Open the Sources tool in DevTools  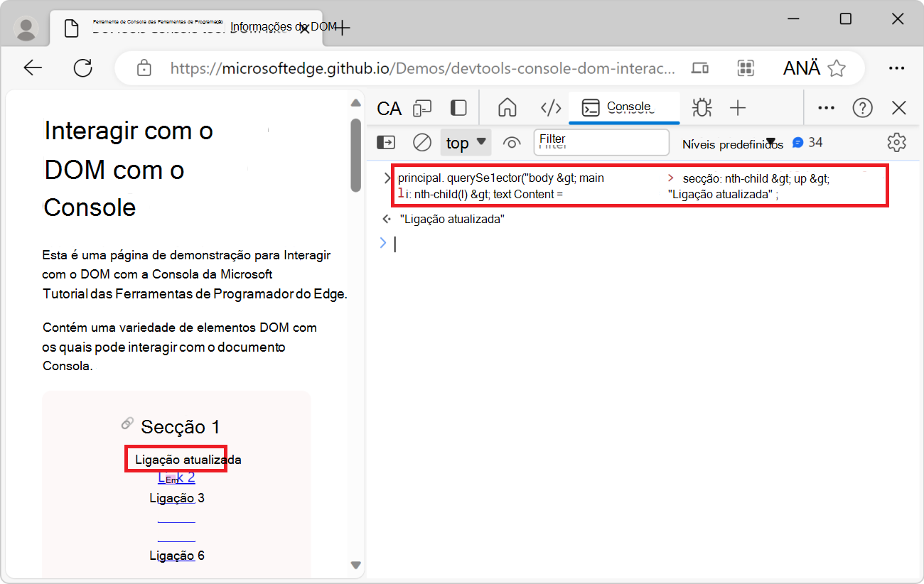click(x=549, y=108)
